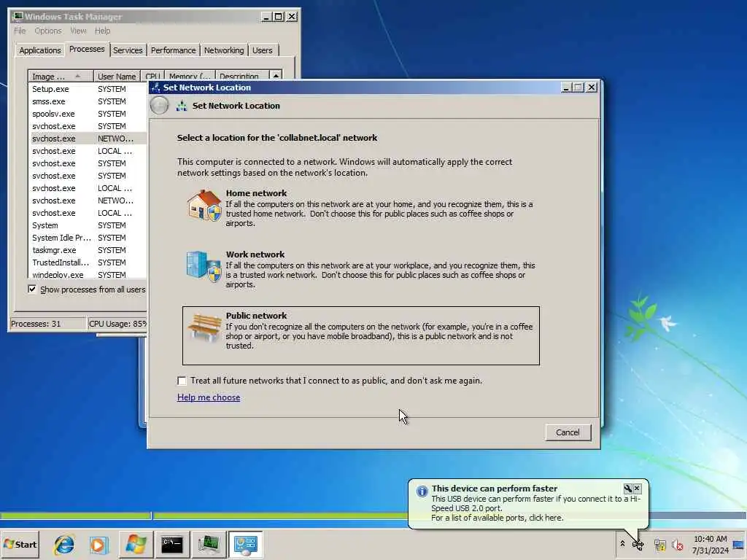Sort processes by the Description column
Screen dimensions: 747x560
(241, 75)
